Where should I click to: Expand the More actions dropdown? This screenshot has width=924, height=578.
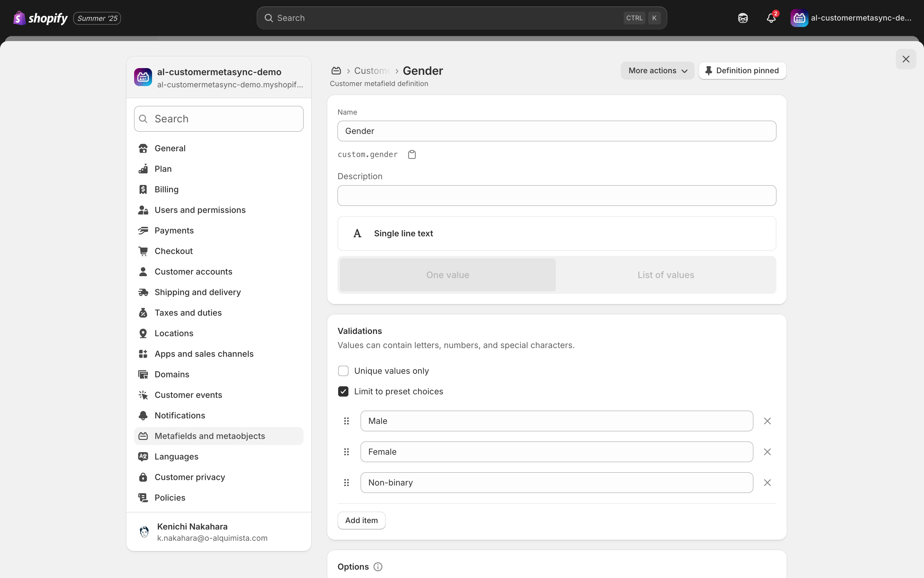coord(657,71)
